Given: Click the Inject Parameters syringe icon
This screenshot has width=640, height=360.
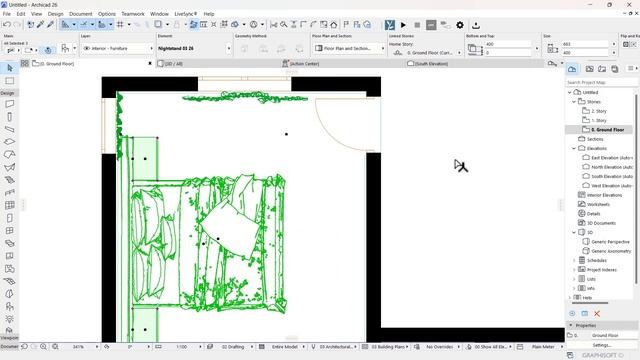Looking at the screenshot, I should pyautogui.click(x=51, y=25).
